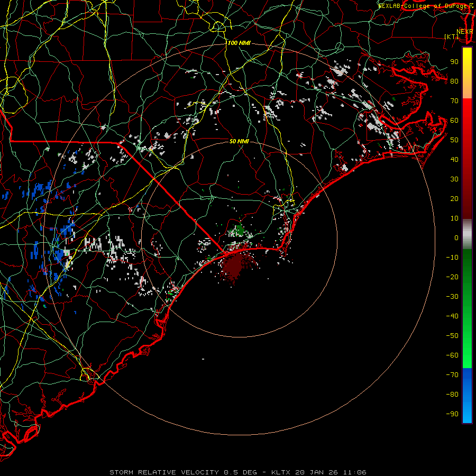Viewport: 476px width, 476px height.
Task: Click the 40 value on velocity scale
Action: pos(454,159)
